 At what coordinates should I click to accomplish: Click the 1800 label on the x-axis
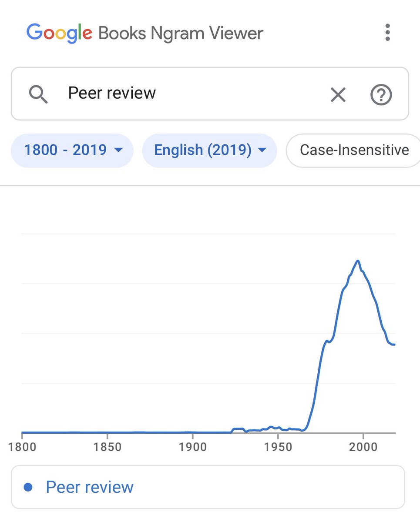click(x=22, y=447)
